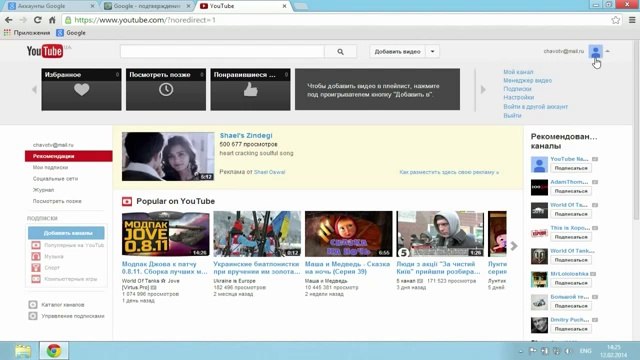Open the Shael's Zindegi ad thumbnail
The height and width of the screenshot is (360, 640).
168,156
